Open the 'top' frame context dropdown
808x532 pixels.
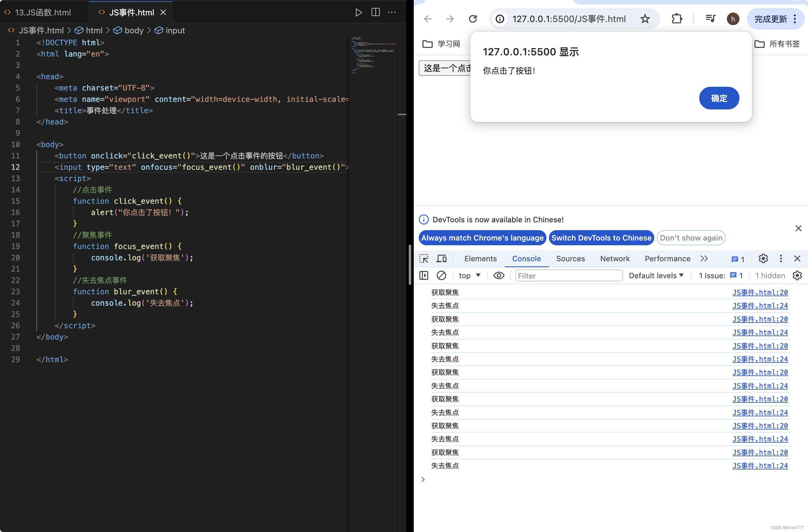click(x=469, y=275)
